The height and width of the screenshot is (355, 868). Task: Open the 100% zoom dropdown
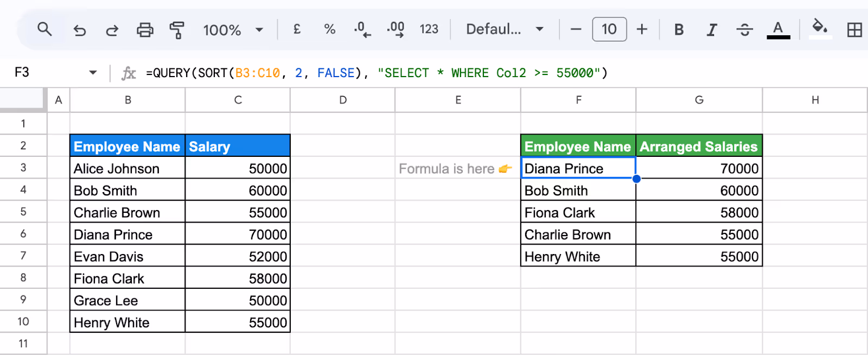tap(233, 30)
